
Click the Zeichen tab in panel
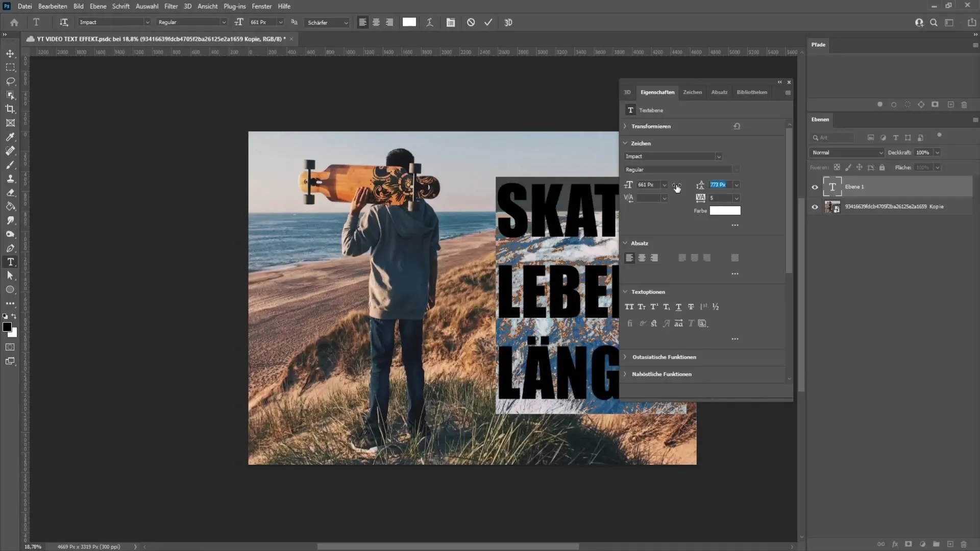tap(692, 91)
